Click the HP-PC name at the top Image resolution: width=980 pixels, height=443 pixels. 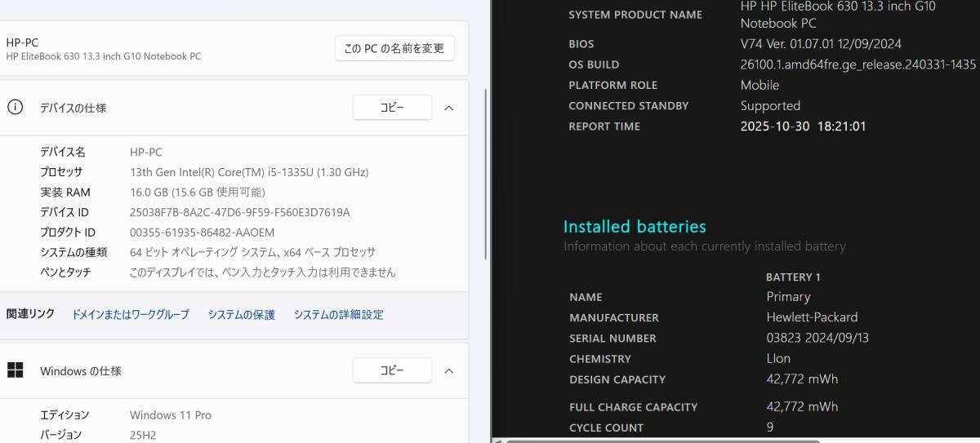tap(22, 42)
